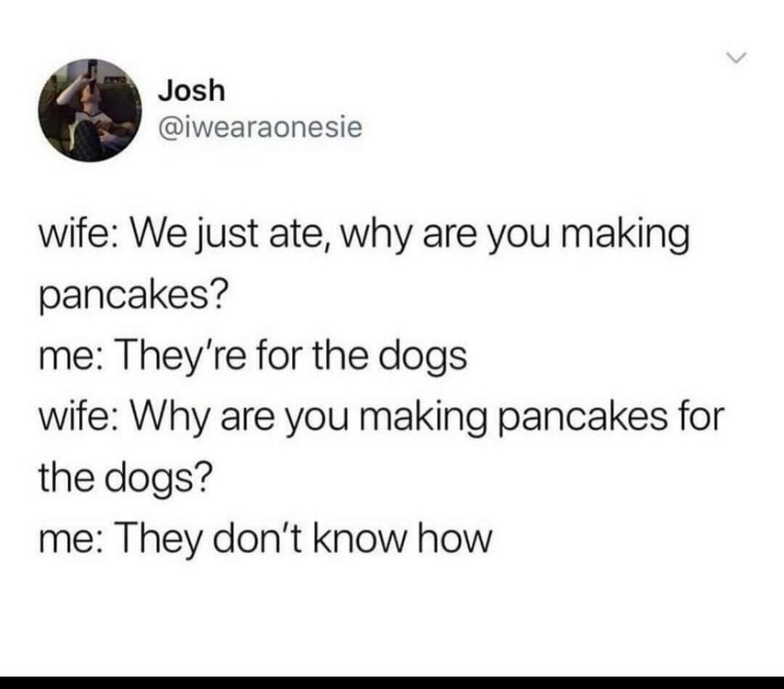Image resolution: width=784 pixels, height=689 pixels.
Task: Open the @iwearaonesie handle link
Action: tap(260, 127)
